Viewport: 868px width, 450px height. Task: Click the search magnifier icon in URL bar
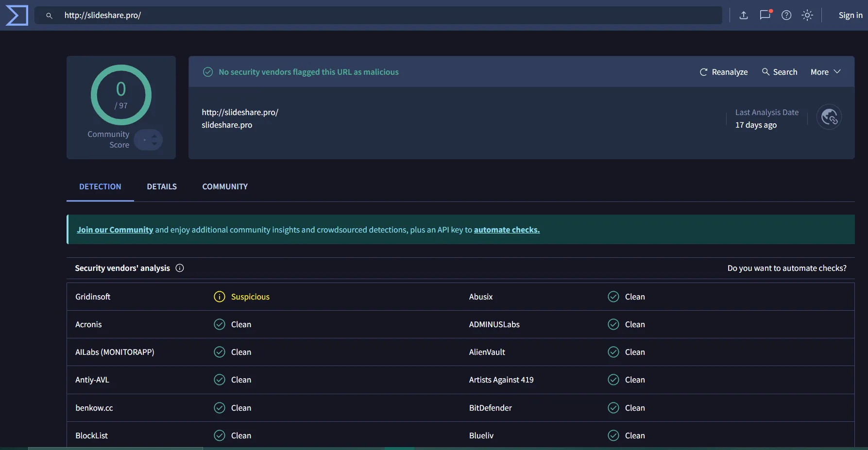click(x=49, y=16)
